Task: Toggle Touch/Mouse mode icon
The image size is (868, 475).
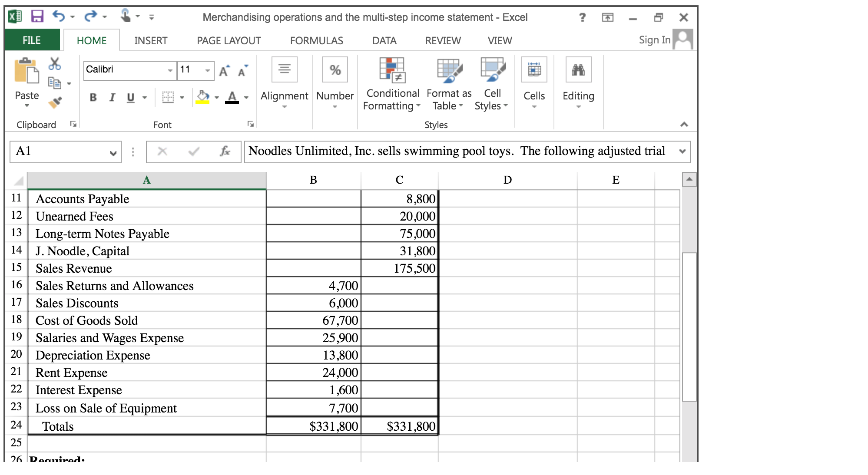Action: click(126, 16)
